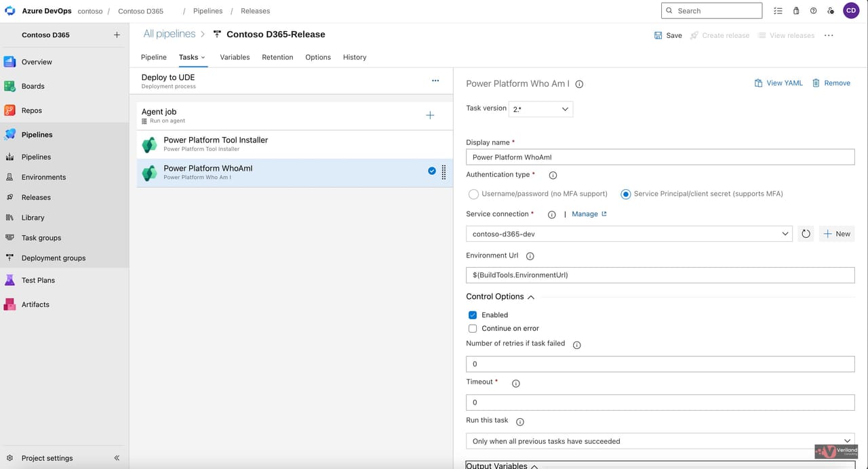Collapse the Output Variables section
This screenshot has height=469, width=868.
click(x=534, y=466)
